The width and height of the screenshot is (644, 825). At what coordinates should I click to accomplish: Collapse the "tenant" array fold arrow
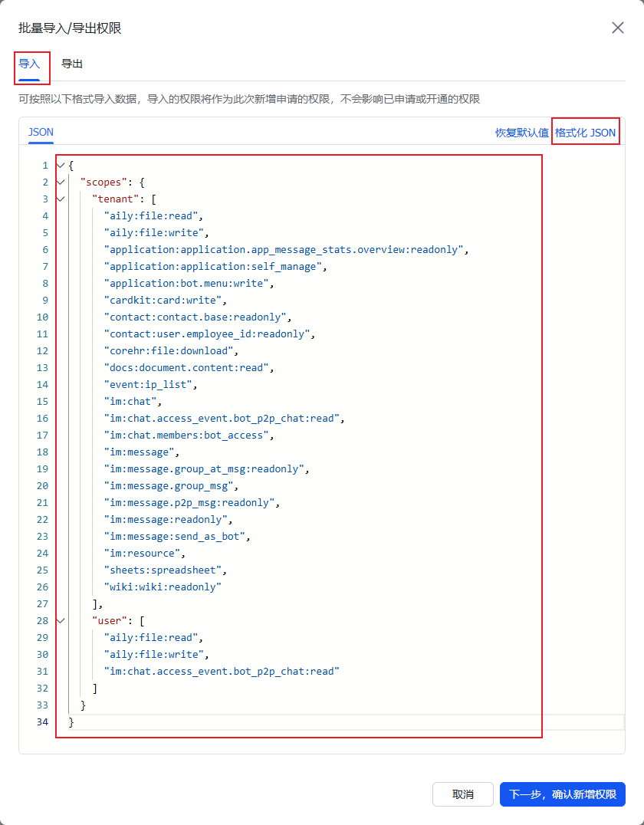61,199
